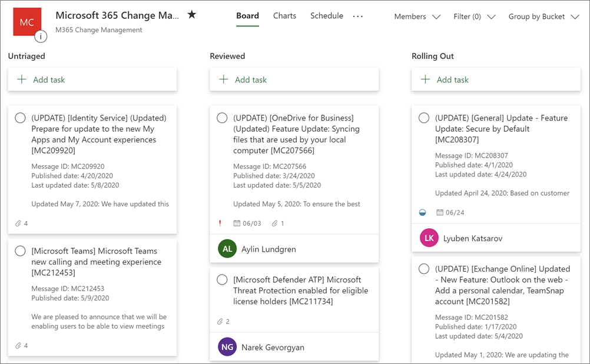This screenshot has width=590, height=364.
Task: Click the favorite star next to plan title
Action: tap(191, 15)
